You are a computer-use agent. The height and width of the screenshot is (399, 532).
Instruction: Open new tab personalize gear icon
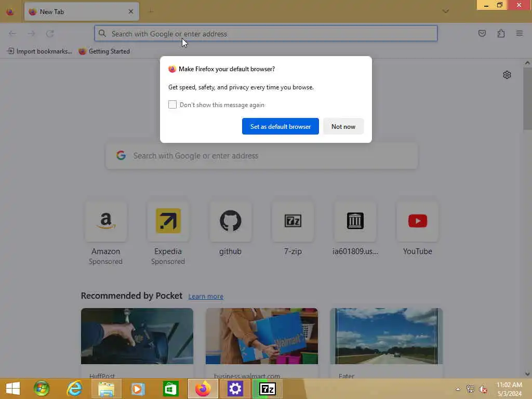507,75
